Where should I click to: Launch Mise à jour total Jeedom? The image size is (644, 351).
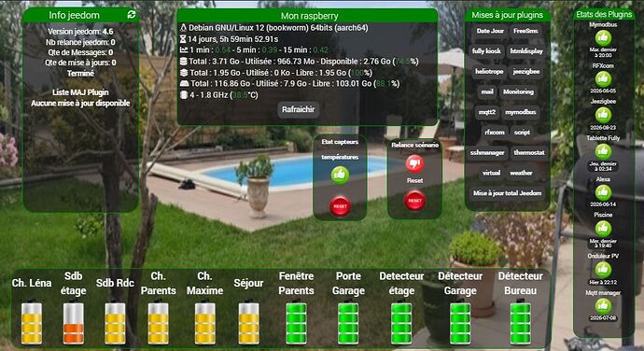tap(507, 192)
